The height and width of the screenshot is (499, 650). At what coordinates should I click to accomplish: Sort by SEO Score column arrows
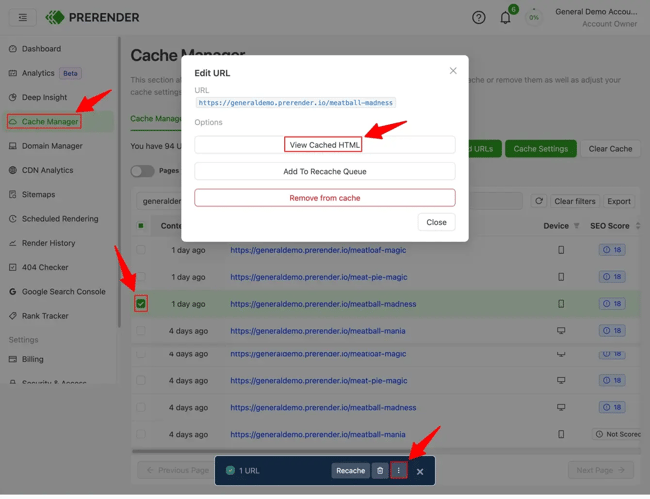(x=638, y=226)
